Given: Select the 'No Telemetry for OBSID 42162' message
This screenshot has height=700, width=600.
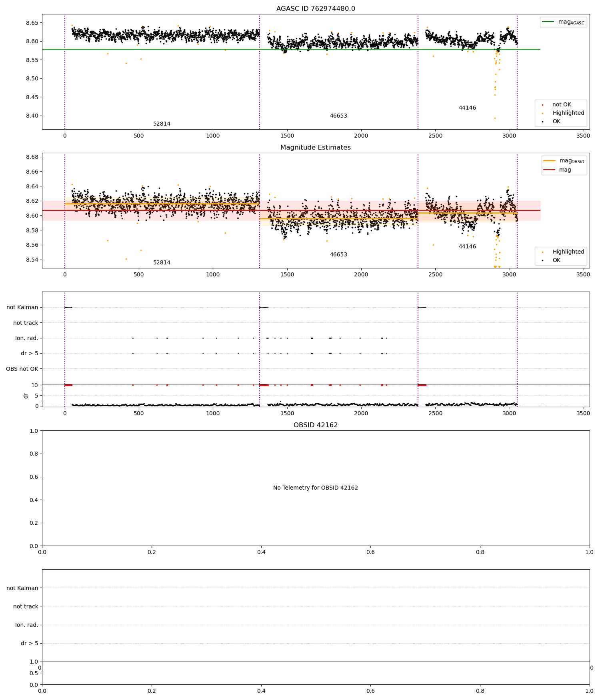Looking at the screenshot, I should 316,488.
